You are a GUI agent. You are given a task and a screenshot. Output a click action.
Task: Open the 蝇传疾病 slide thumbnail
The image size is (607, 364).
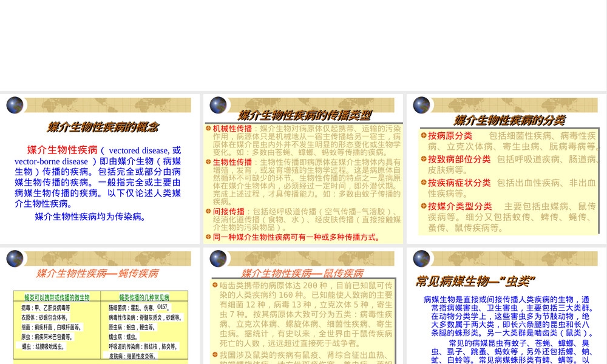(100, 306)
